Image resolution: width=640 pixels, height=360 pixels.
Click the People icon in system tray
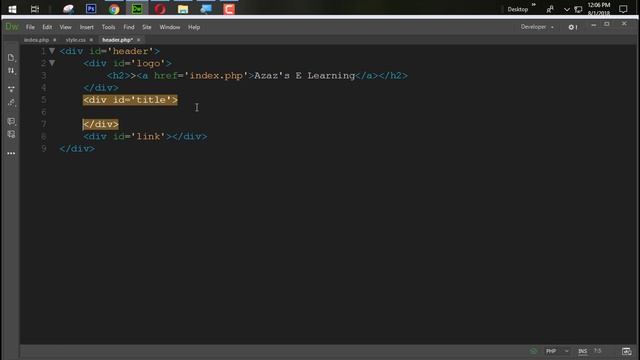(x=550, y=9)
